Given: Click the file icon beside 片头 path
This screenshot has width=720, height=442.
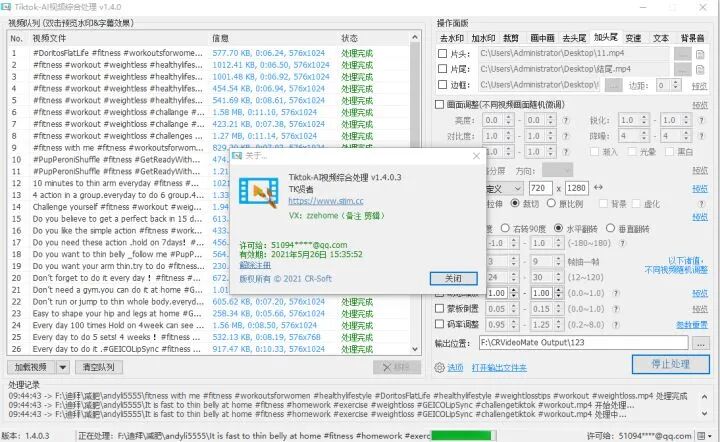Looking at the screenshot, I should [700, 54].
